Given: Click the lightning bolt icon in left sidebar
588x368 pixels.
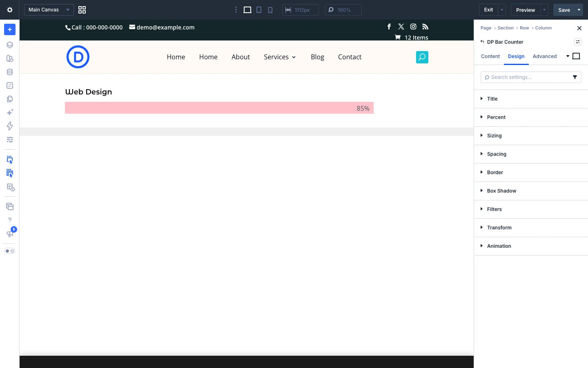Looking at the screenshot, I should [x=10, y=126].
